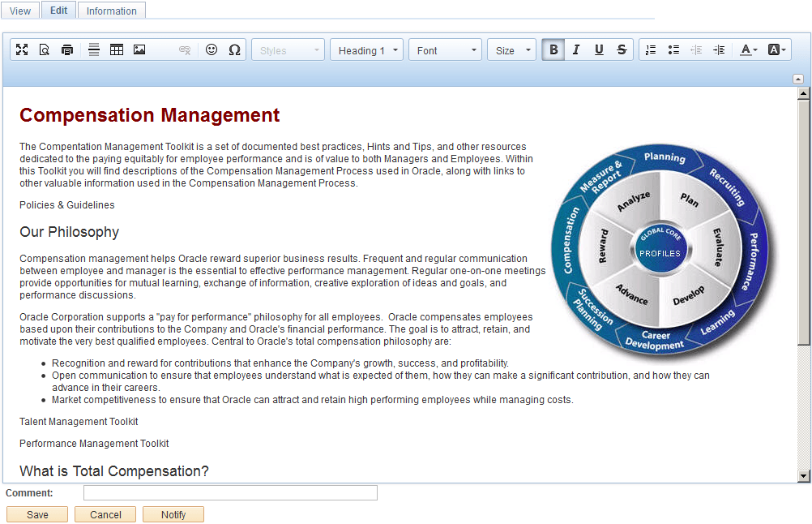This screenshot has width=812, height=524.
Task: Focus the Comment input field
Action: (230, 493)
